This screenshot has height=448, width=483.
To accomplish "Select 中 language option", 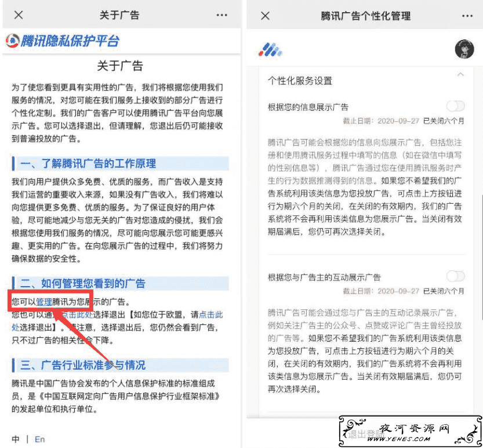I will coord(16,439).
